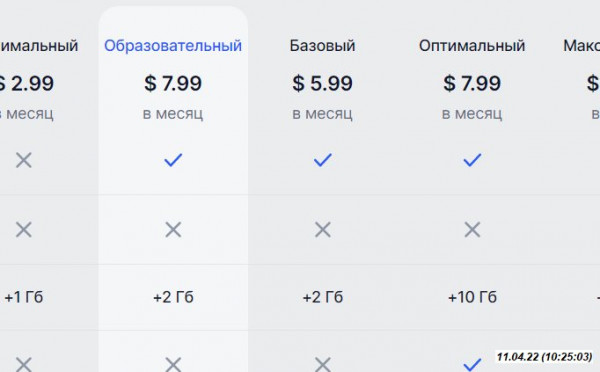
Task: Click the first-row cross under $2.99 plan
Action: point(24,160)
